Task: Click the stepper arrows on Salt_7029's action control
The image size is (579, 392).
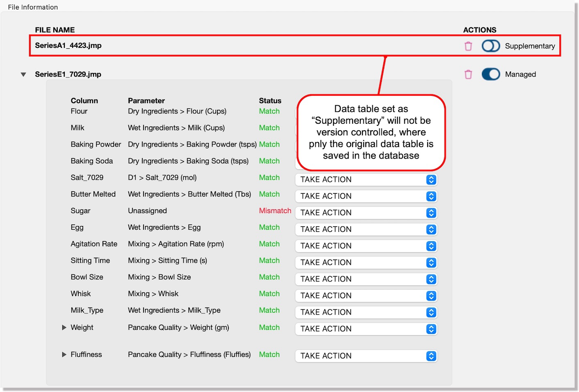Action: pyautogui.click(x=430, y=179)
